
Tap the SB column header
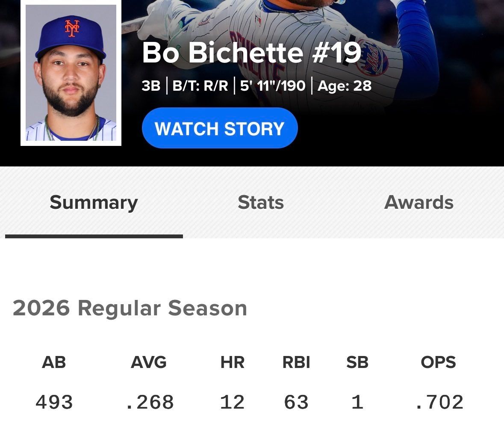click(x=357, y=362)
